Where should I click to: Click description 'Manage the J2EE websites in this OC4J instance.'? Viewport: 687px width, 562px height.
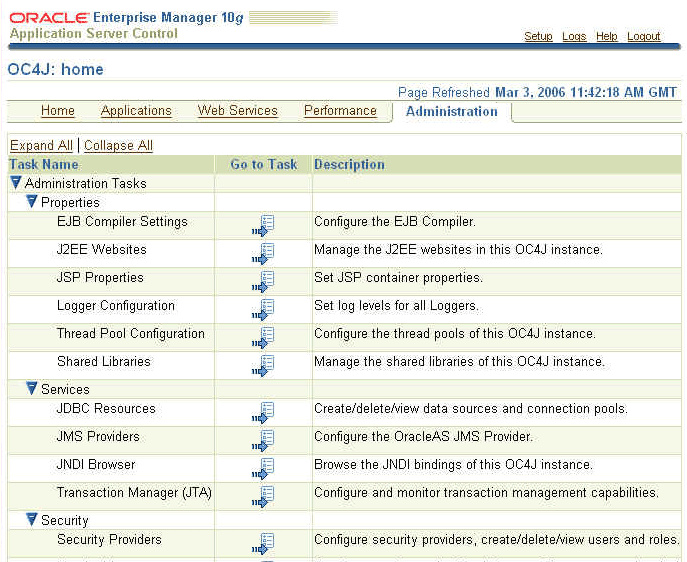coord(458,250)
